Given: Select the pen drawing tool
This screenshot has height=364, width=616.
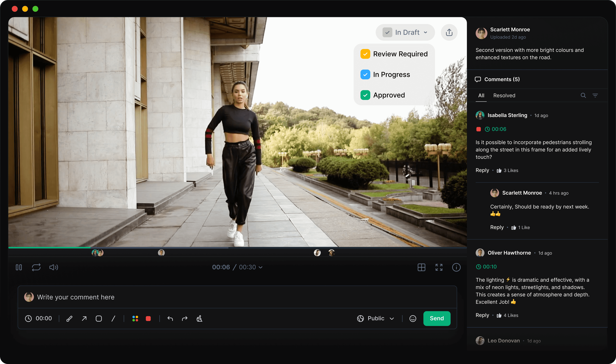Looking at the screenshot, I should pos(69,318).
